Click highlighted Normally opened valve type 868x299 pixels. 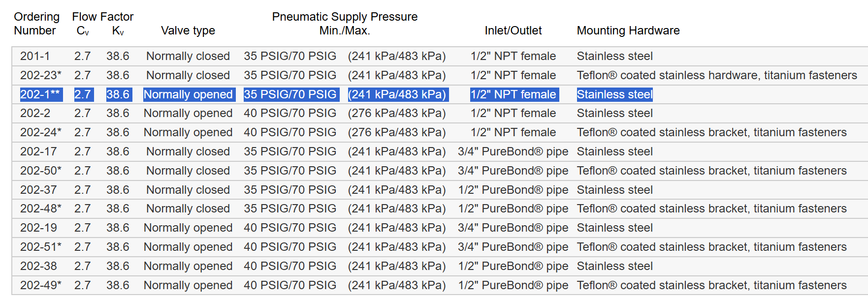click(188, 94)
